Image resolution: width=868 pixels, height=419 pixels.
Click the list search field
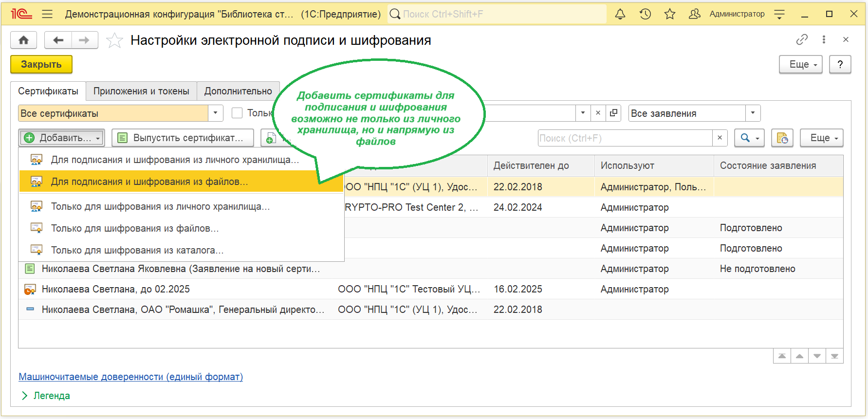tap(625, 138)
